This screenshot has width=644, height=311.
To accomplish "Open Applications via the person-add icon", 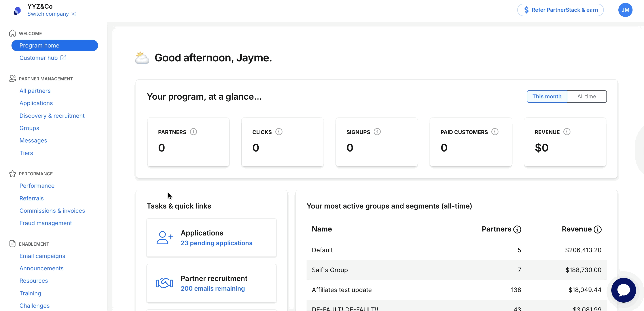I will [x=164, y=237].
